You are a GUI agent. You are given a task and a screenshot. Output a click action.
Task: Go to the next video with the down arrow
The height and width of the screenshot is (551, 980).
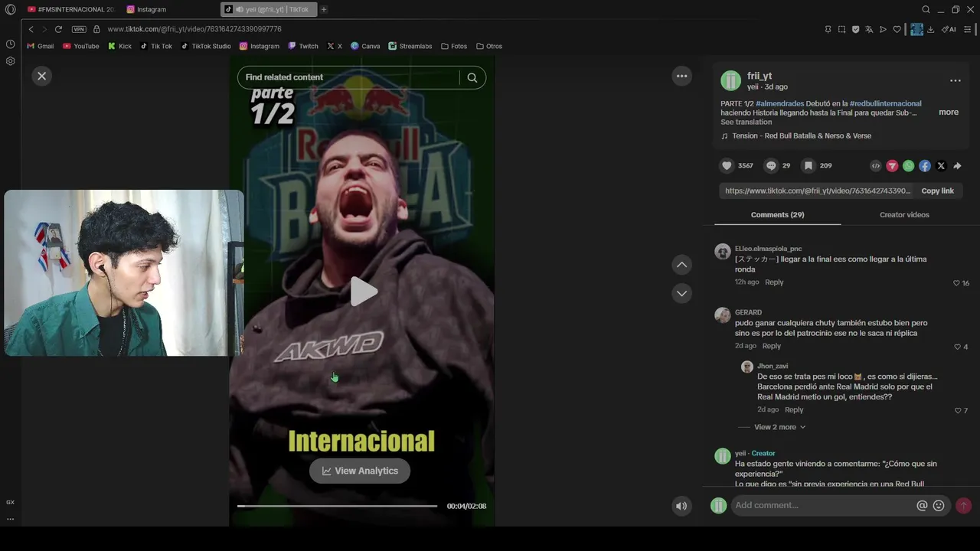[x=681, y=293]
